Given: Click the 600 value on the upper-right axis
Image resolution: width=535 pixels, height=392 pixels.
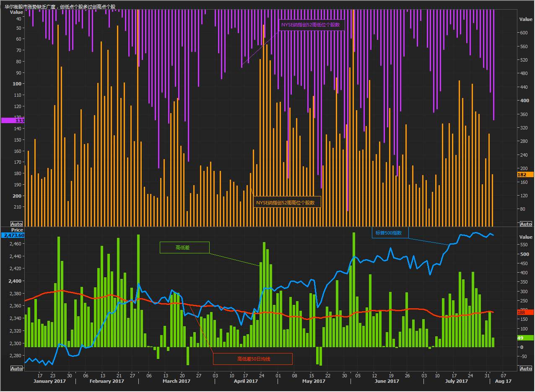Looking at the screenshot, I should (x=525, y=33).
